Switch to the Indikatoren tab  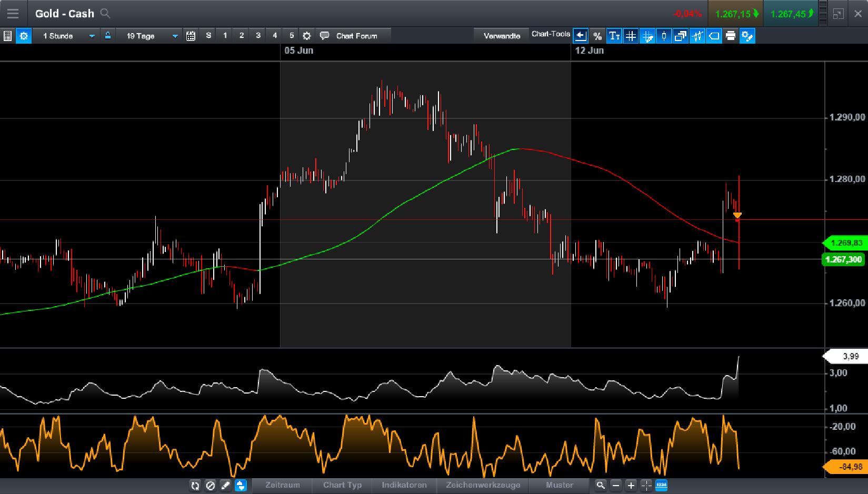[404, 485]
